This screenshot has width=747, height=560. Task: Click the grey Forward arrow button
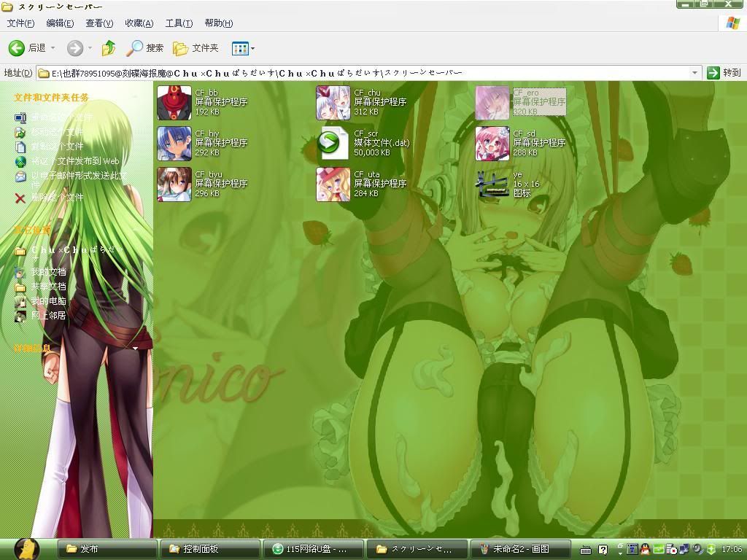75,48
